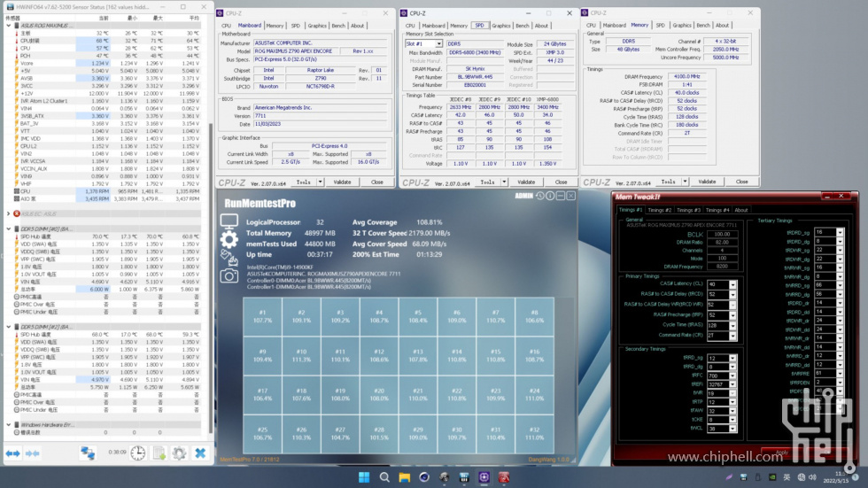Open File Explorer from taskbar
Image resolution: width=868 pixels, height=488 pixels.
405,477
